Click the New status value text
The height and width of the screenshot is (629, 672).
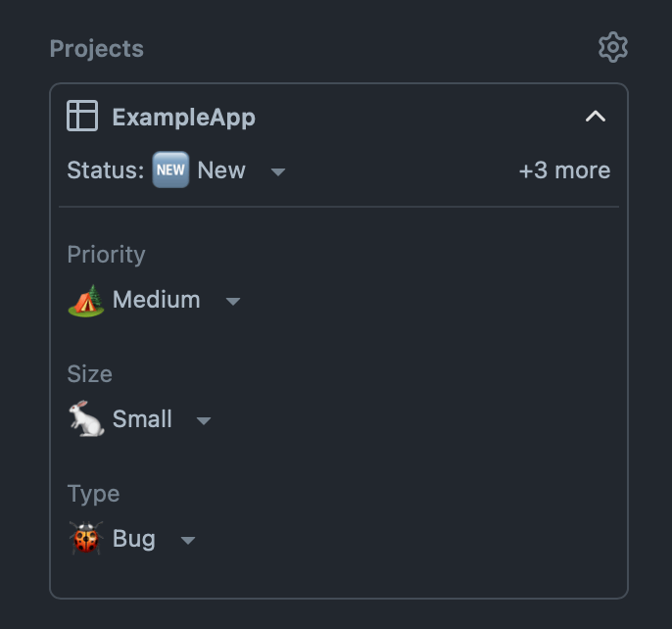221,170
